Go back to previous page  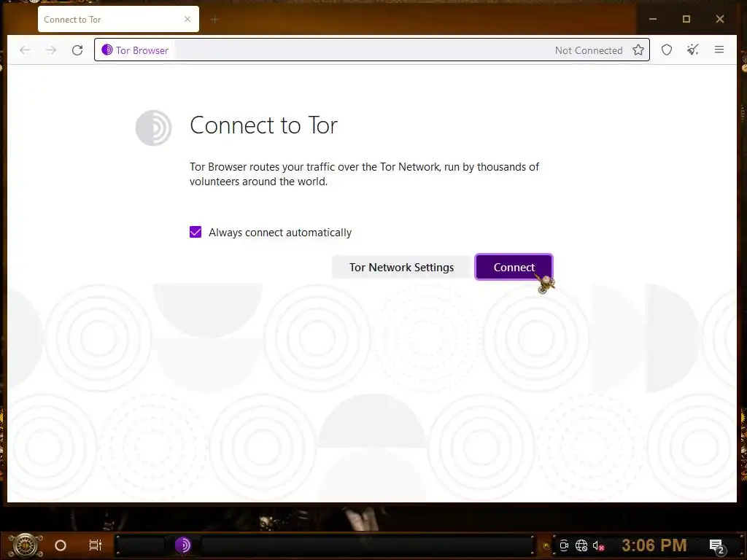[25, 50]
